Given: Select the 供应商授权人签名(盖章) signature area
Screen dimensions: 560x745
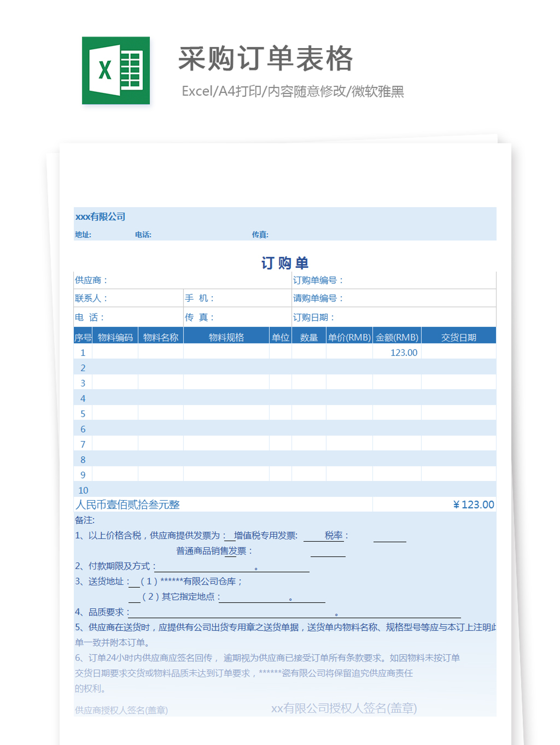Looking at the screenshot, I should 121,710.
